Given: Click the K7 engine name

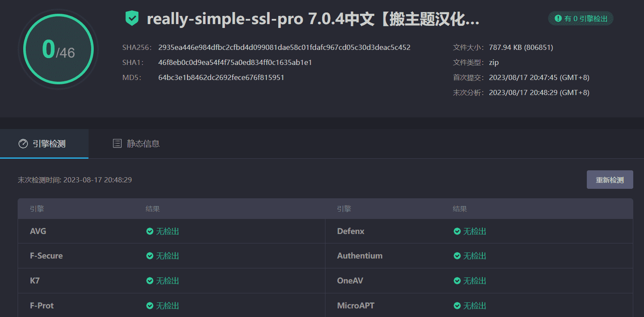Looking at the screenshot, I should [35, 281].
